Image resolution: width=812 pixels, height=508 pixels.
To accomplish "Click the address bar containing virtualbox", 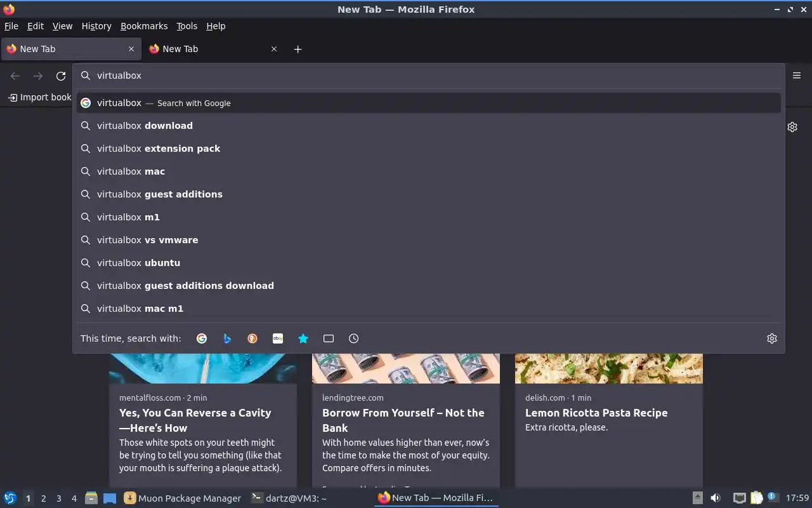I will [428, 76].
